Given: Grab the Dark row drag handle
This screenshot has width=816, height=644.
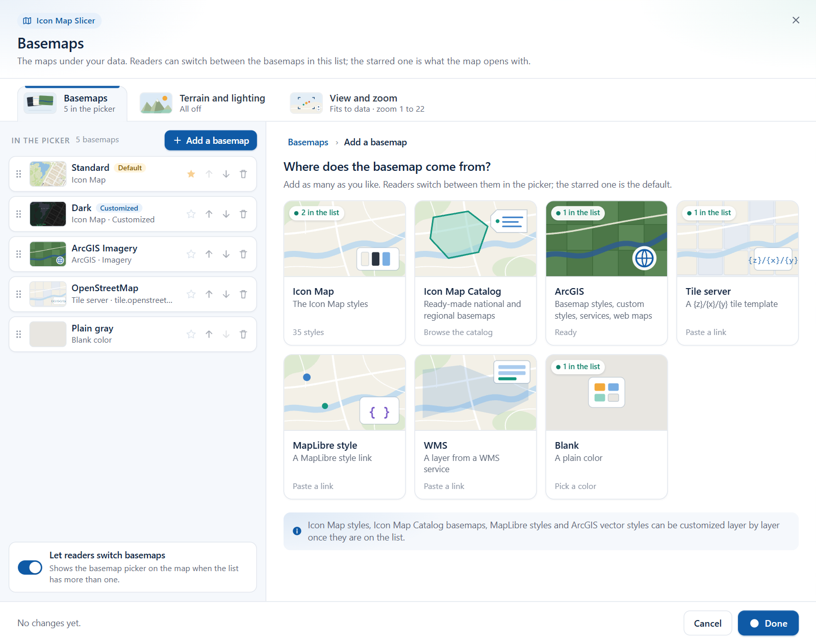Looking at the screenshot, I should pyautogui.click(x=19, y=214).
